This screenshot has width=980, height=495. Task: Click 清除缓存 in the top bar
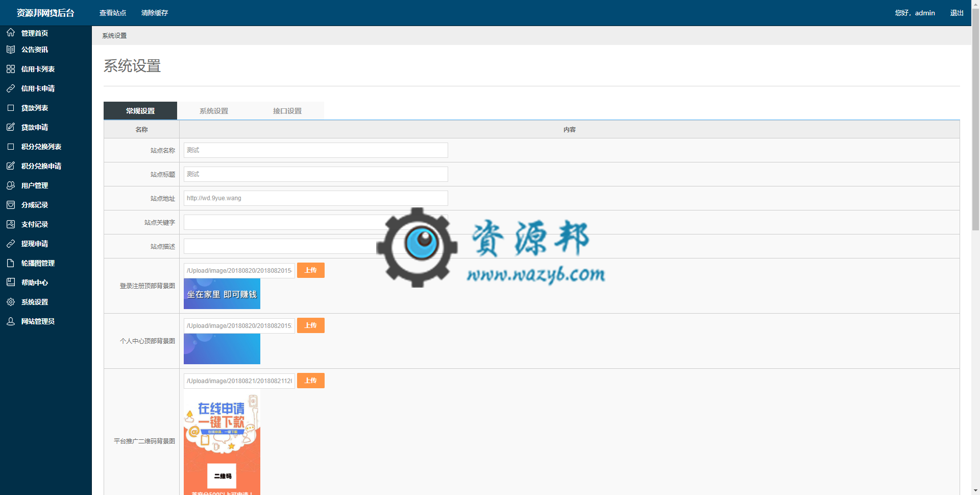[155, 13]
